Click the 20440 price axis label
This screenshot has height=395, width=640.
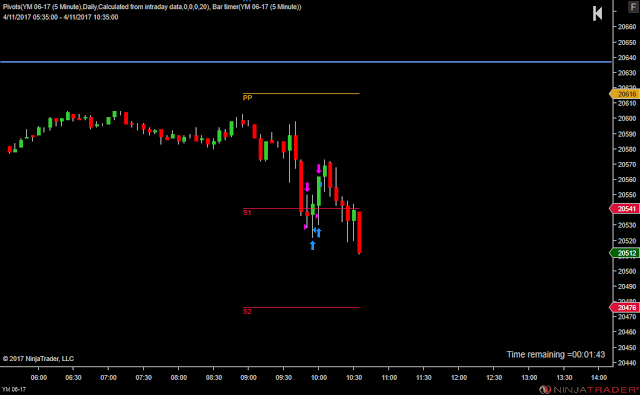627,363
